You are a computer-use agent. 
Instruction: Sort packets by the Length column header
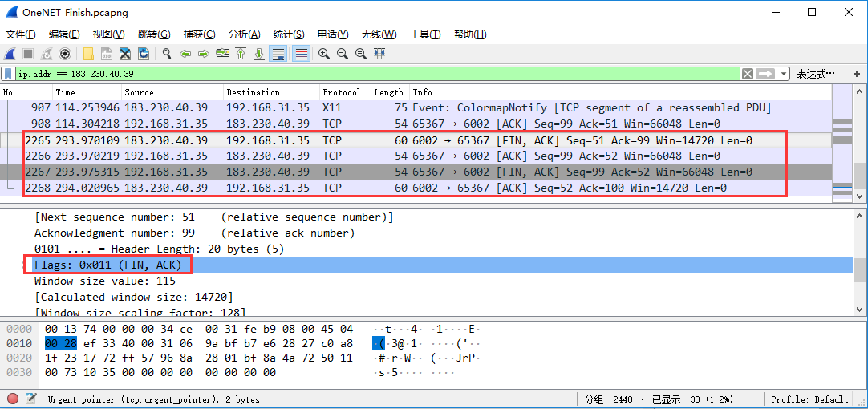(390, 92)
